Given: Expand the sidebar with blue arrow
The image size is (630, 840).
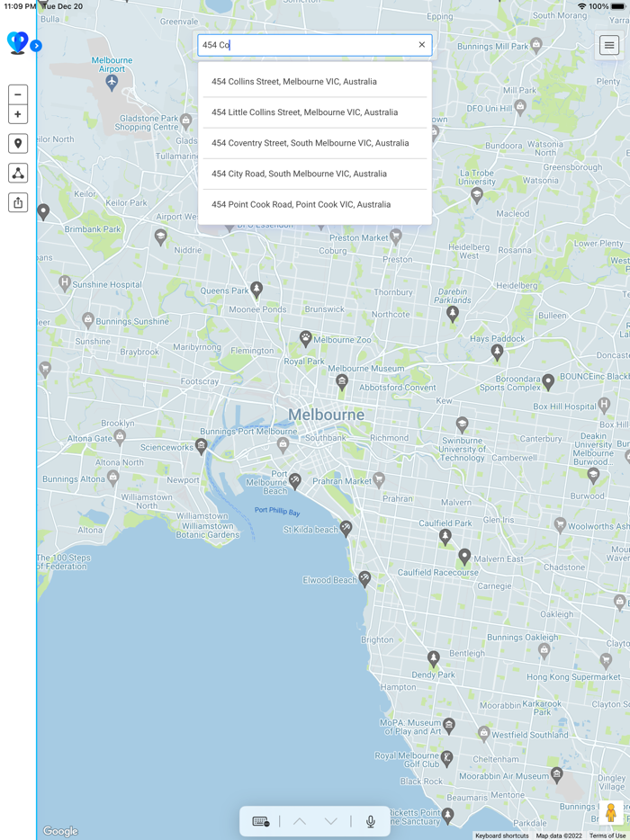Looking at the screenshot, I should pos(36,46).
